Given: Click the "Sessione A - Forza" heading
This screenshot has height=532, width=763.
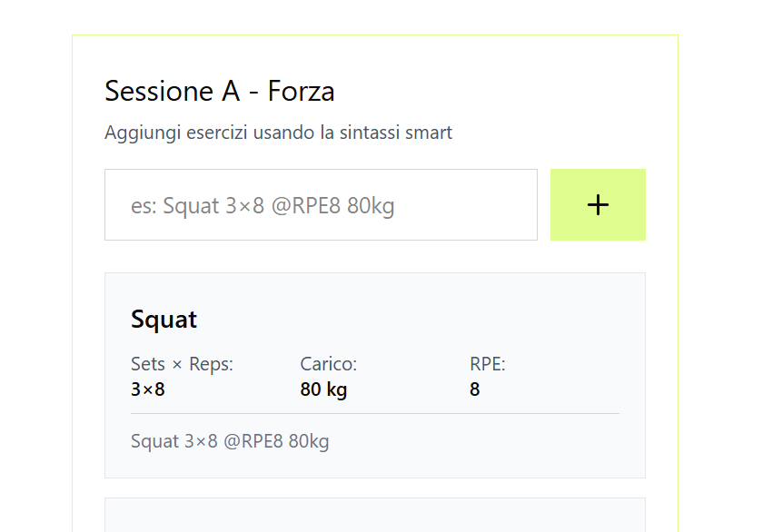Looking at the screenshot, I should (219, 91).
